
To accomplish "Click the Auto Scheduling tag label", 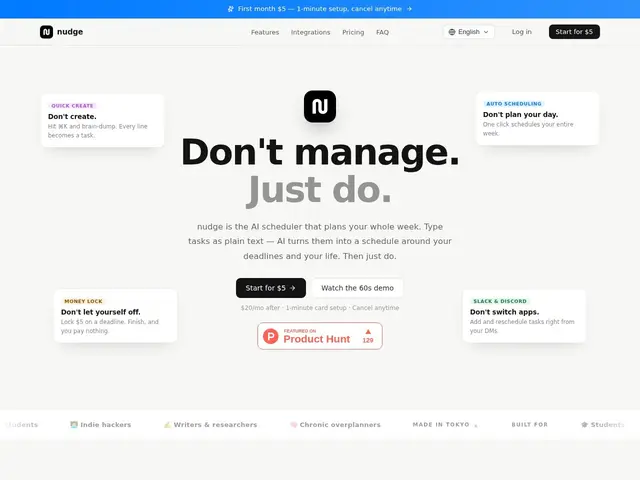I will point(513,104).
